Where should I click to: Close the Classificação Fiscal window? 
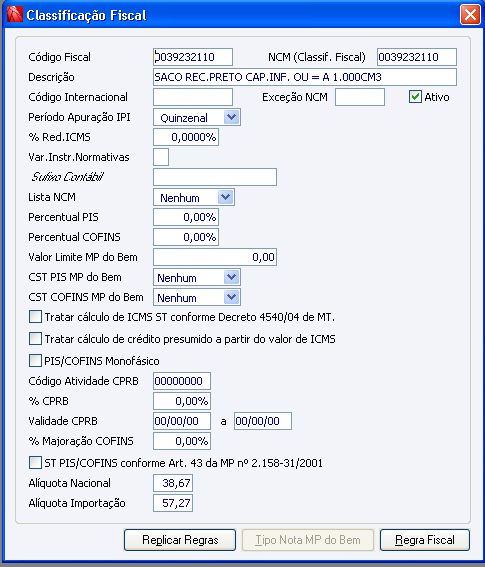click(x=470, y=15)
